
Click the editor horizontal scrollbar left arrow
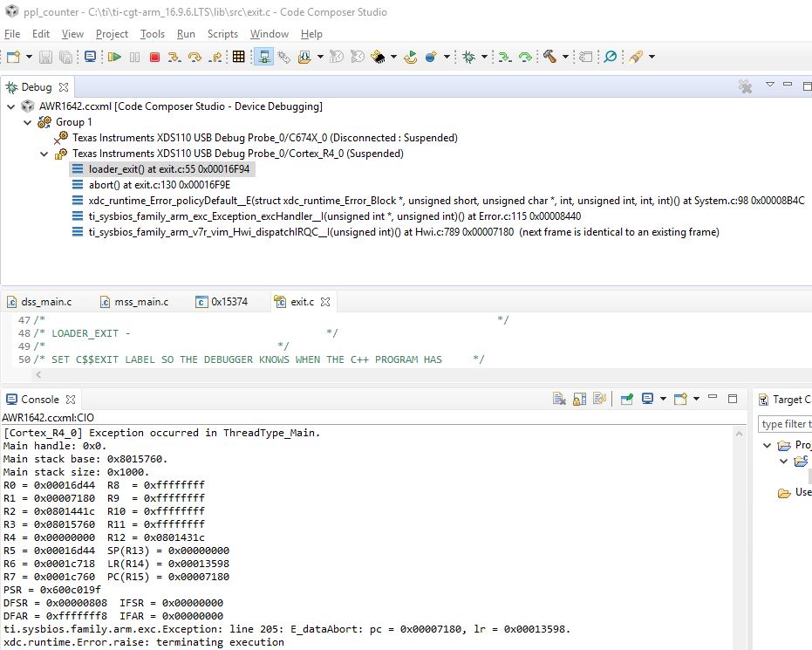click(38, 374)
